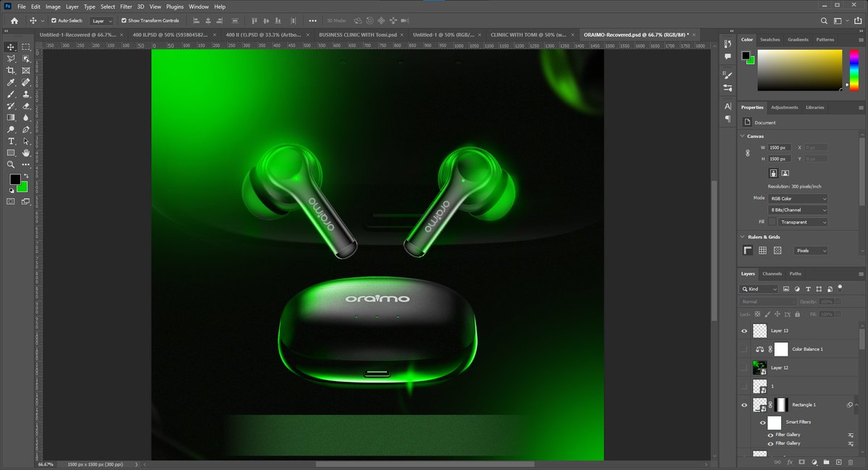This screenshot has height=470, width=868.
Task: Open the layer filter Kind dropdown
Action: coord(759,289)
